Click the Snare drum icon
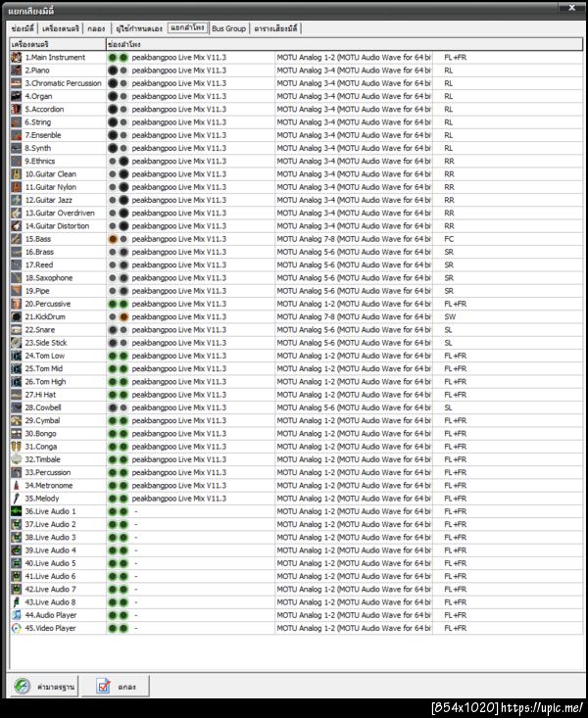588x718 pixels. pyautogui.click(x=16, y=330)
